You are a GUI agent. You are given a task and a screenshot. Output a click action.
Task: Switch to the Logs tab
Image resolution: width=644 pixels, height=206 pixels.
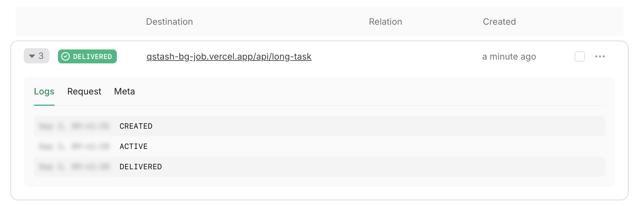click(x=44, y=92)
